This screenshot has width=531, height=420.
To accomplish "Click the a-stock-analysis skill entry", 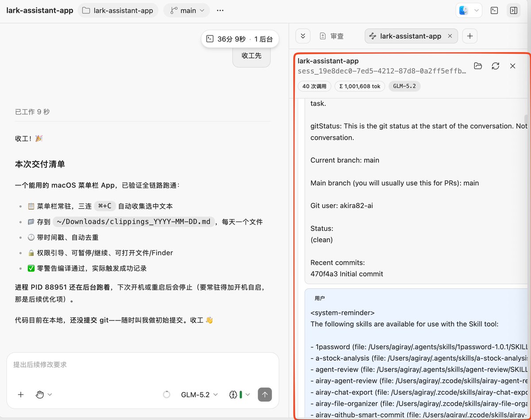I will coord(419,358).
